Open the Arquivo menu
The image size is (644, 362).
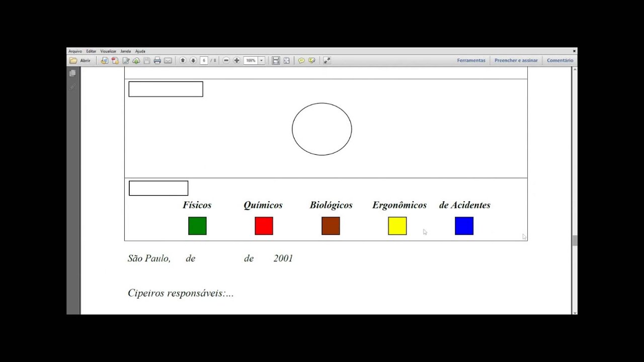click(75, 51)
